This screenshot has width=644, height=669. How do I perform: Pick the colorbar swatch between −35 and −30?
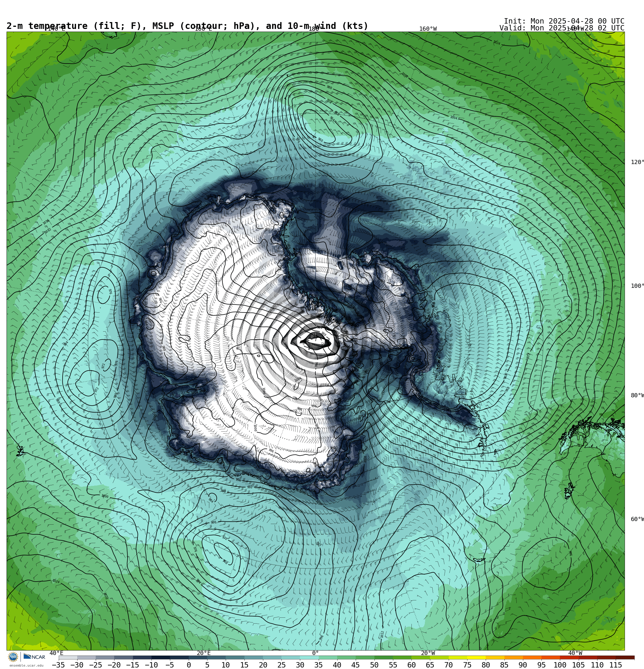click(x=68, y=657)
